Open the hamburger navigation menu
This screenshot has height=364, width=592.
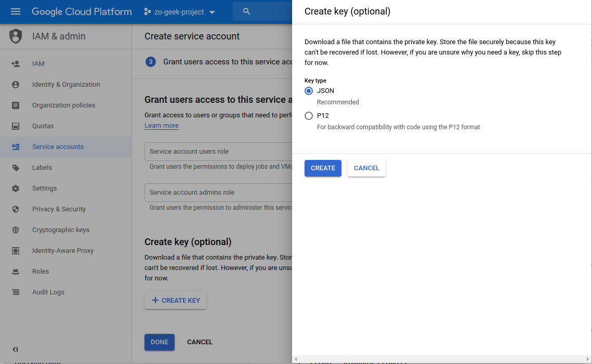click(x=16, y=12)
